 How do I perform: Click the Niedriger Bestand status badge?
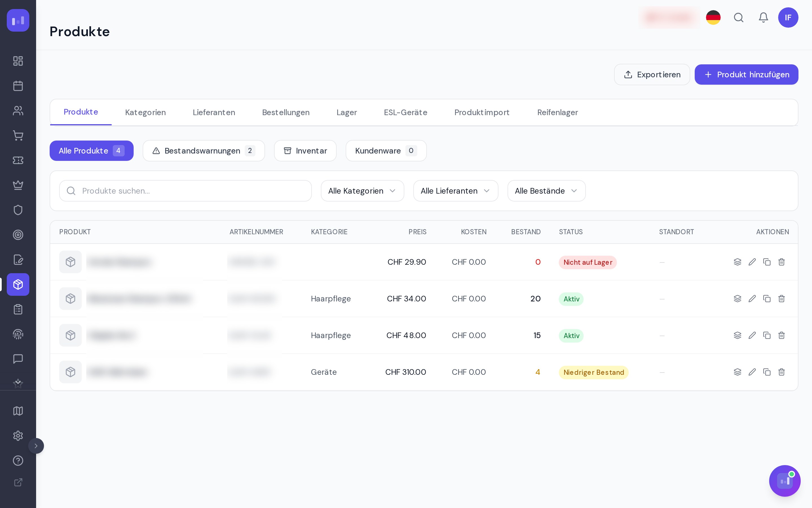click(x=593, y=372)
